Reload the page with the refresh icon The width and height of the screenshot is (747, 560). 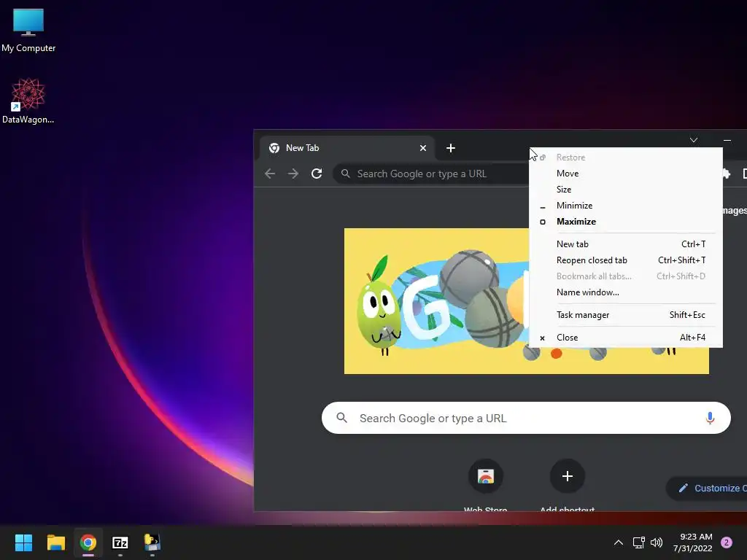[x=317, y=174]
